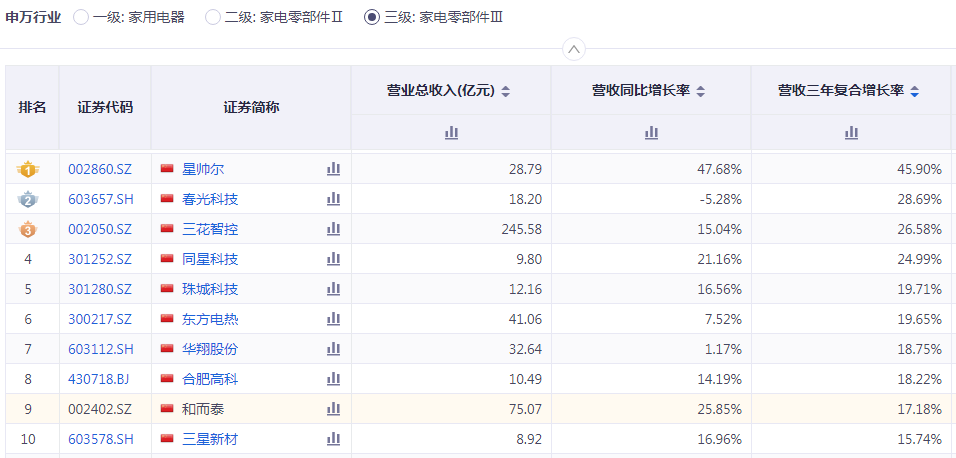The height and width of the screenshot is (458, 956).
Task: Select the highlighted 和而泰 row name
Action: click(203, 409)
